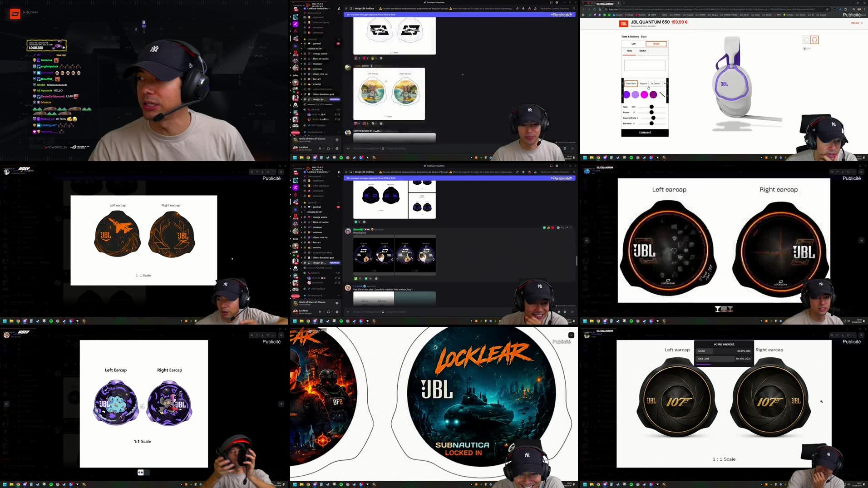Image resolution: width=868 pixels, height=488 pixels.
Task: Deafen with headphones icon in surfing-bear Discord frame
Action: click(328, 148)
